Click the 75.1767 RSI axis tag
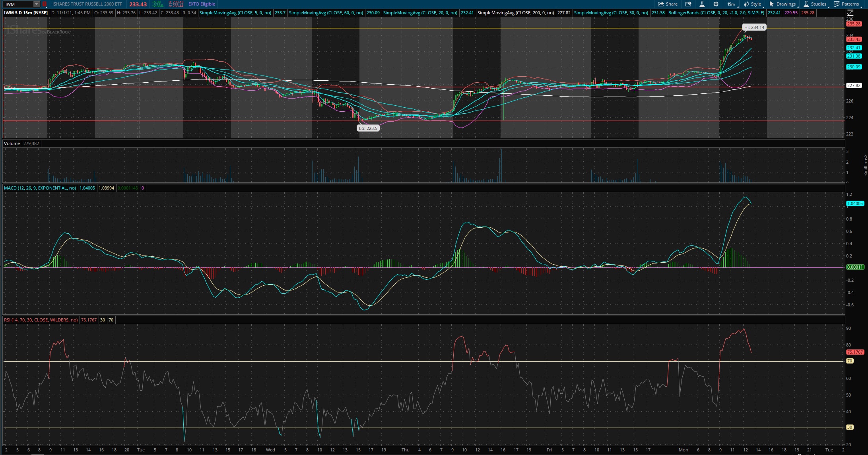This screenshot has height=455, width=868. (855, 352)
